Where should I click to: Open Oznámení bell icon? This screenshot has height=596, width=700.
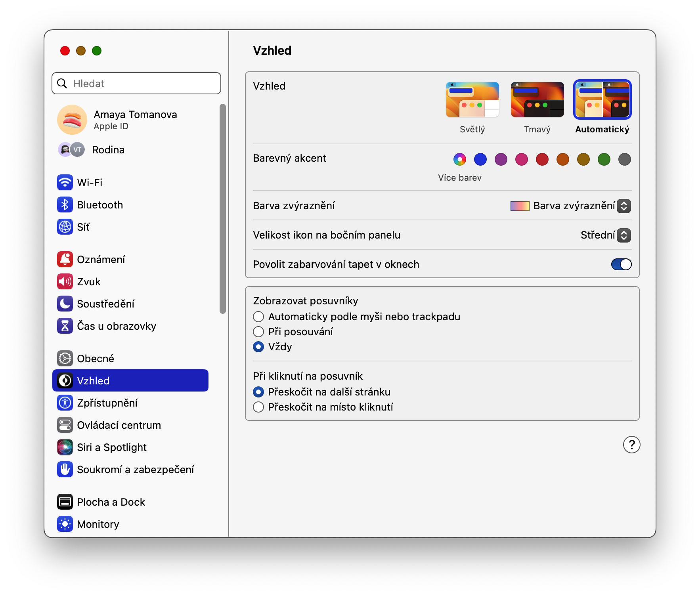coord(65,259)
